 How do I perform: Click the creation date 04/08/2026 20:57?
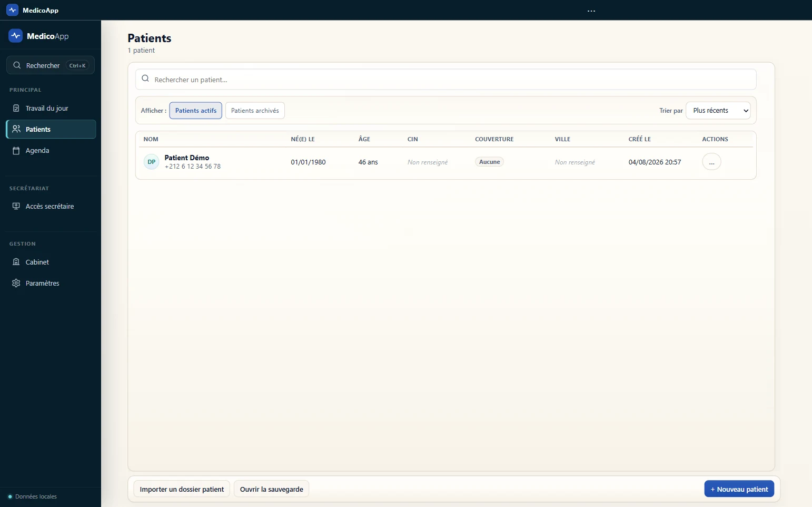(655, 162)
